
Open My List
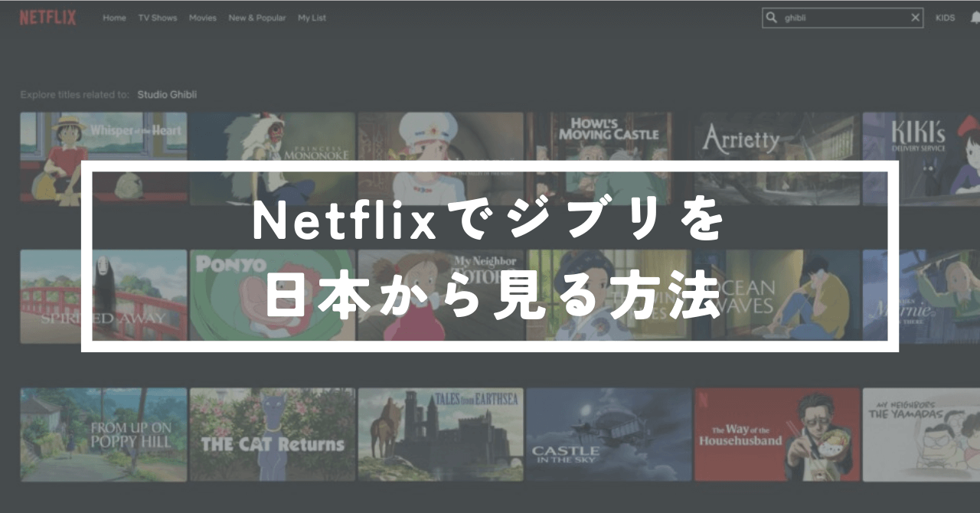pyautogui.click(x=312, y=18)
